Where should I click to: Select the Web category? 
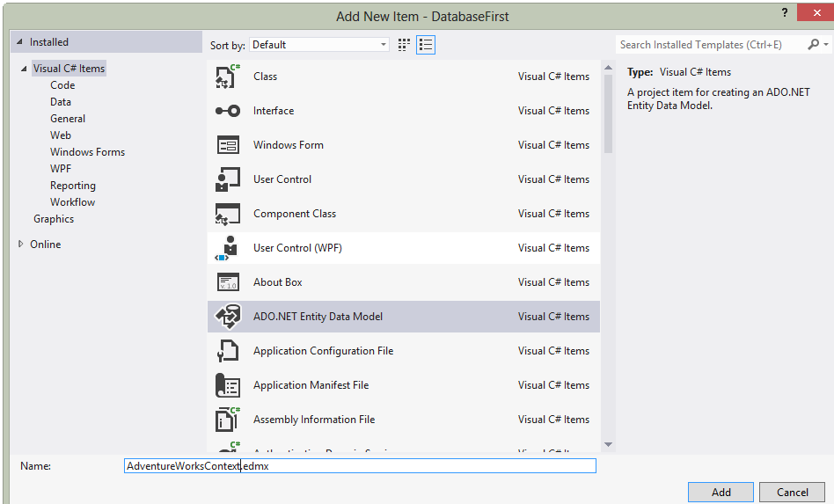pos(61,135)
